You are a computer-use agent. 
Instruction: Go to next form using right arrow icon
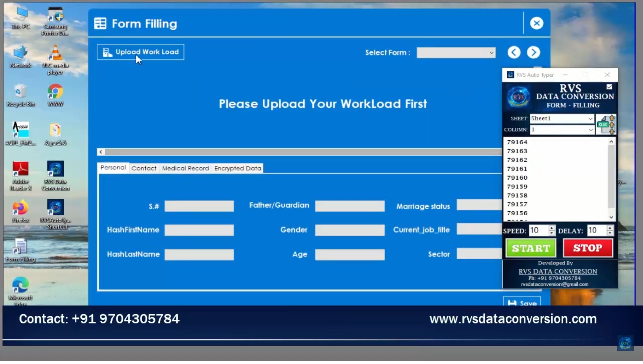point(533,52)
